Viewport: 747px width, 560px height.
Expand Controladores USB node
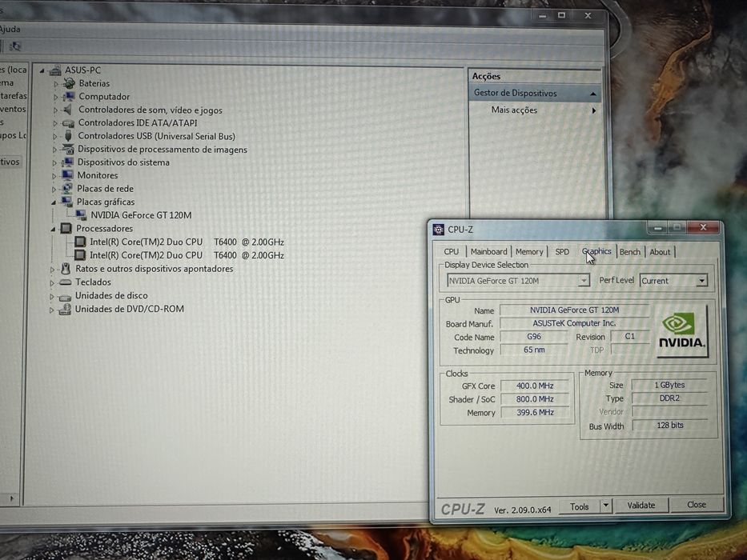tap(54, 137)
